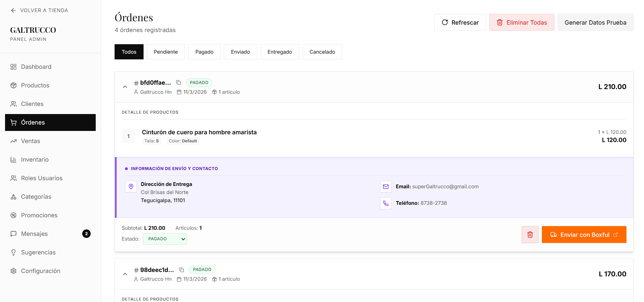Open Inventario section
Viewport: 644px width, 302px height.
(x=35, y=160)
